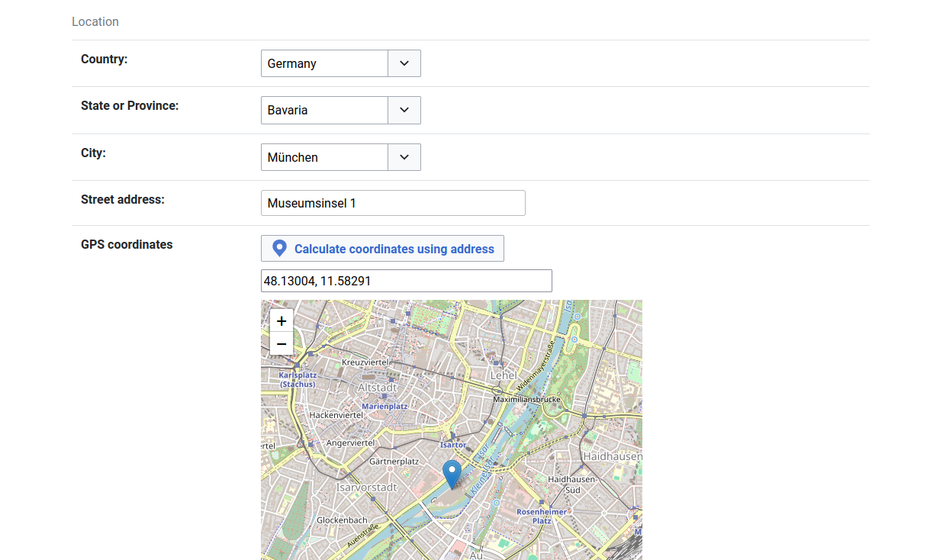Click the Haidhausen district label on map
The width and height of the screenshot is (930, 560).
[612, 456]
